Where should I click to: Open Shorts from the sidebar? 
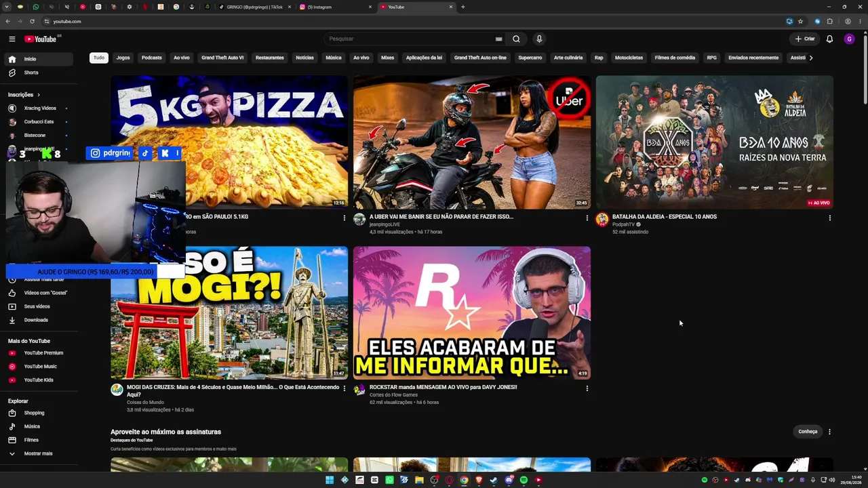(39, 73)
